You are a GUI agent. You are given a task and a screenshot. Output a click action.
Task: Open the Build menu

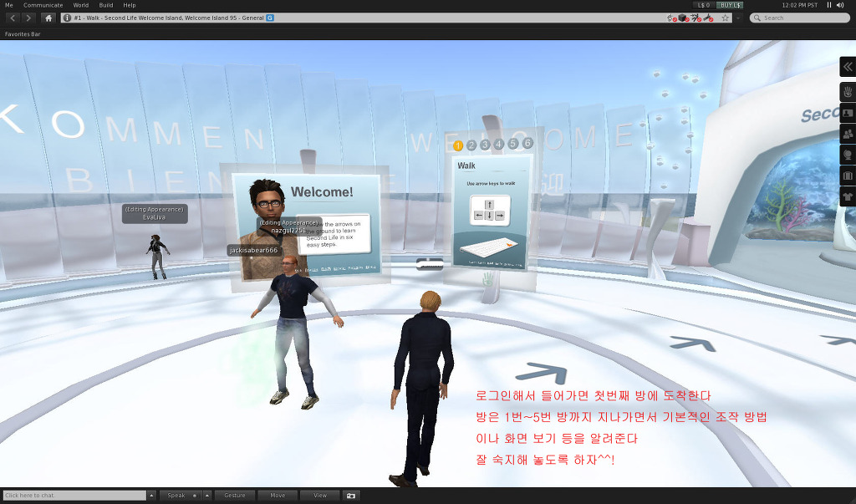(x=106, y=5)
